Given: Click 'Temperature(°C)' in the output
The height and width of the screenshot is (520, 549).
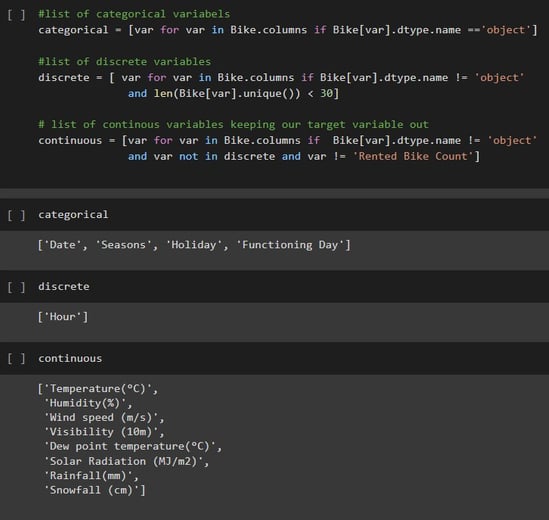Looking at the screenshot, I should pyautogui.click(x=98, y=389).
